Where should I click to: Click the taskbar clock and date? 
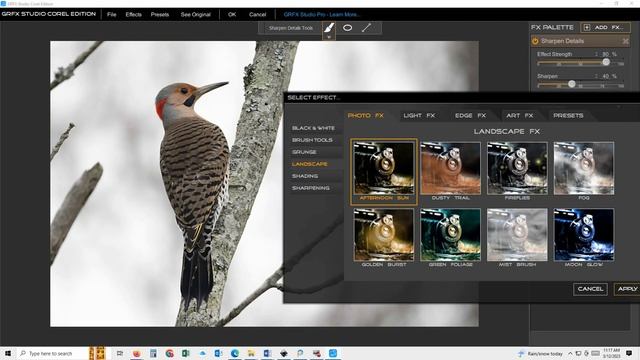[613, 353]
